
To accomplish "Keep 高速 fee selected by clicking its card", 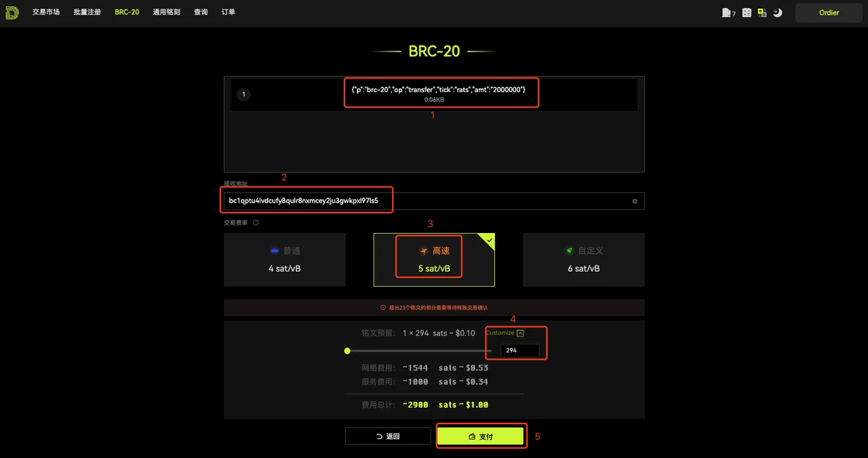I will 434,259.
